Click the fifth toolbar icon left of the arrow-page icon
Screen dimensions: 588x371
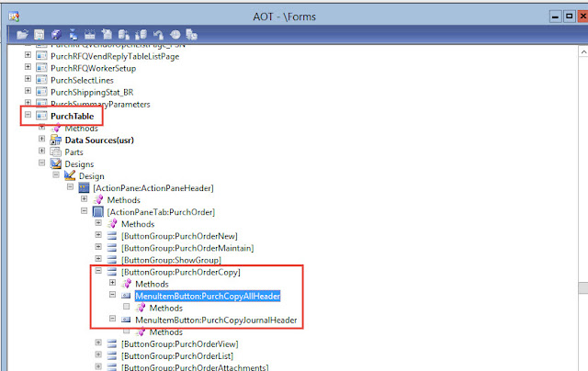[90, 35]
